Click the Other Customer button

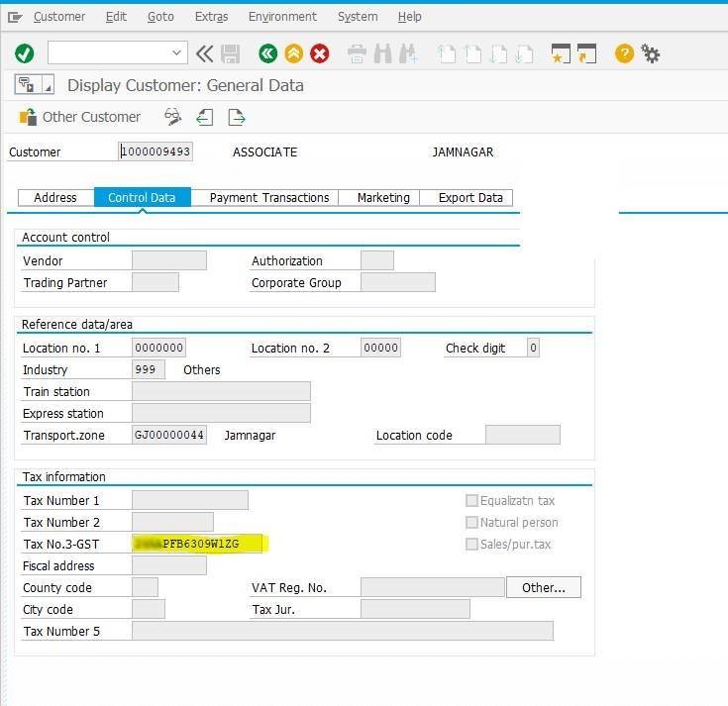coord(79,117)
